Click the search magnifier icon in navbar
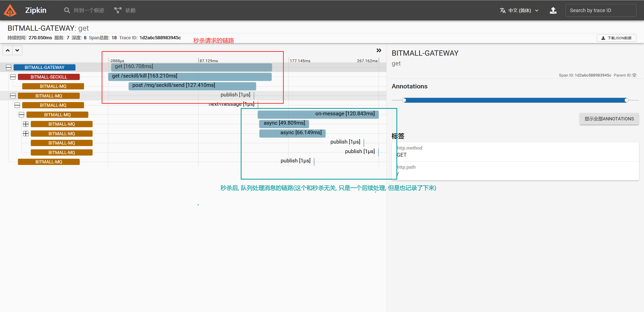Image resolution: width=644 pixels, height=312 pixels. tap(67, 10)
